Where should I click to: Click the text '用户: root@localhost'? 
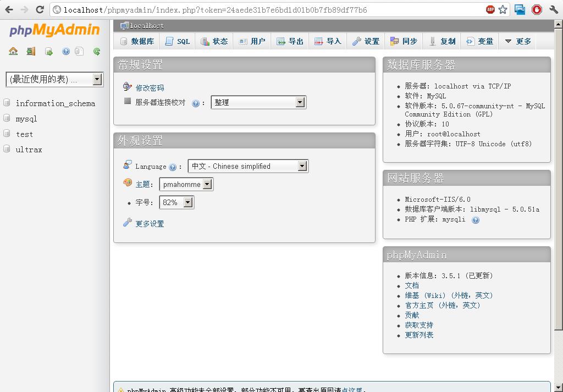coord(443,134)
